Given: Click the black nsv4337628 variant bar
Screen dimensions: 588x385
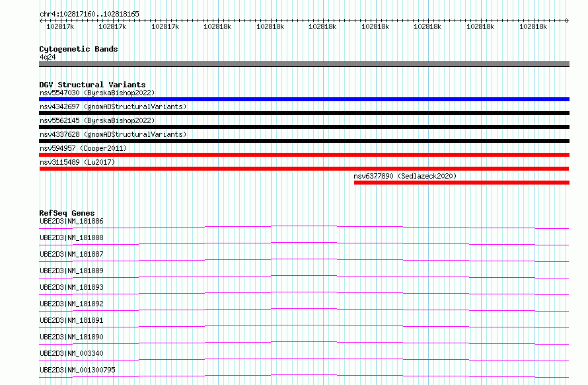Looking at the screenshot, I should pyautogui.click(x=304, y=141).
